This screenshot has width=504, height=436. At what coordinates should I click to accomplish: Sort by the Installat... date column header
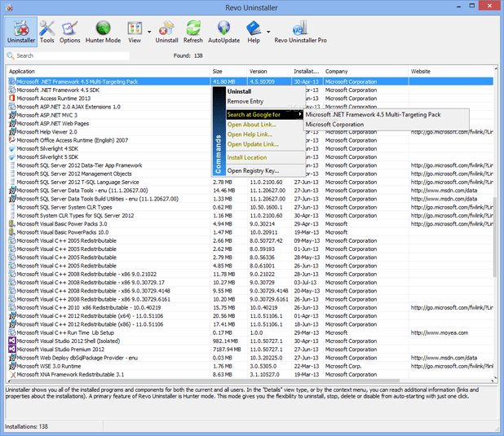point(307,72)
